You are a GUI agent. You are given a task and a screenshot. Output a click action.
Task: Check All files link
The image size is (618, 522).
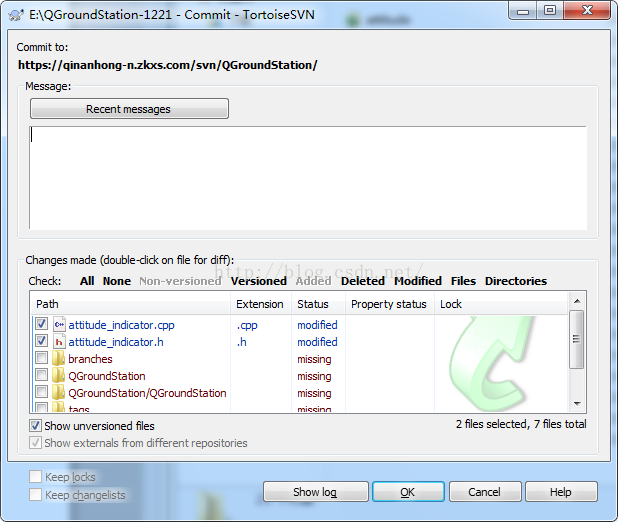tap(87, 281)
